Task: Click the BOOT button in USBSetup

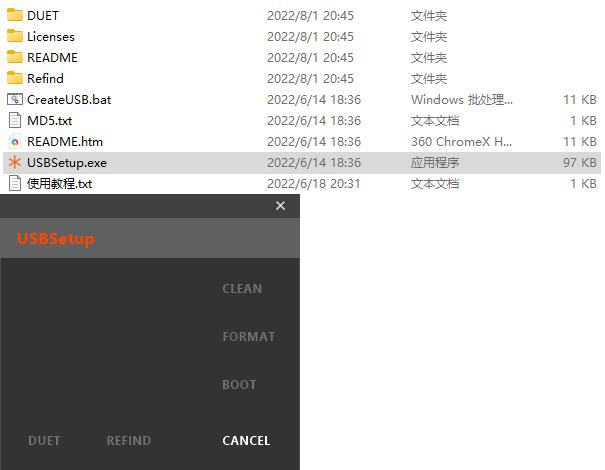Action: [x=239, y=385]
